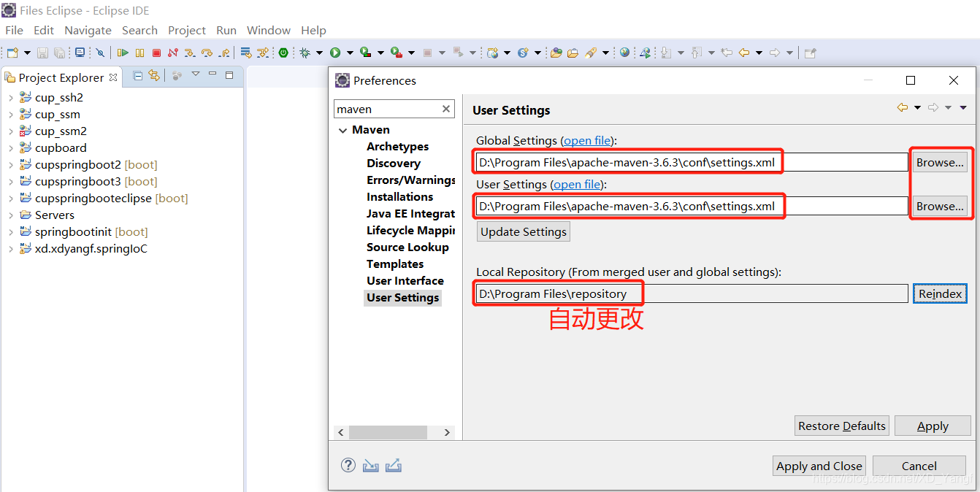Click the Help question mark icon in Preferences
Viewport: 980px width, 492px height.
click(x=348, y=465)
